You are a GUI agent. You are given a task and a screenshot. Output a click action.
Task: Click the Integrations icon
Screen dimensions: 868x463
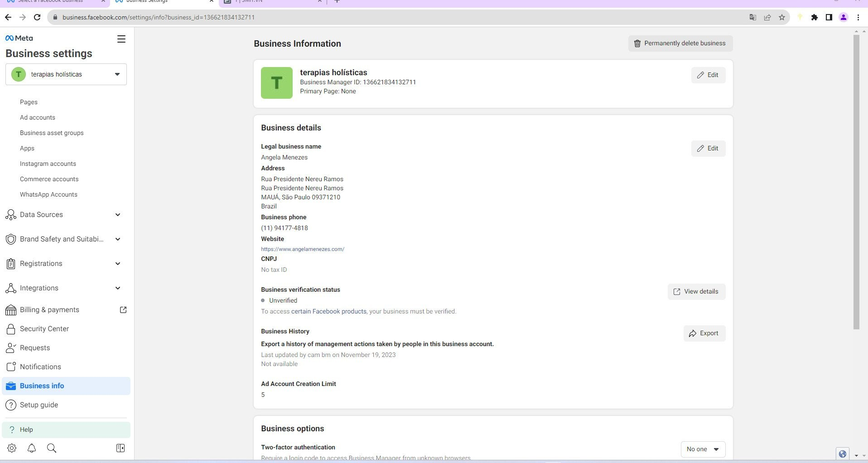click(11, 288)
